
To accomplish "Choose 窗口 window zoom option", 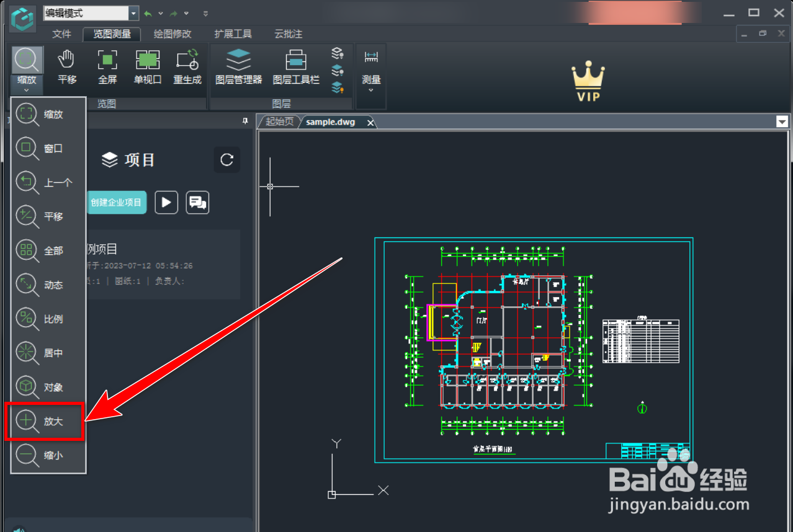I will tap(48, 148).
